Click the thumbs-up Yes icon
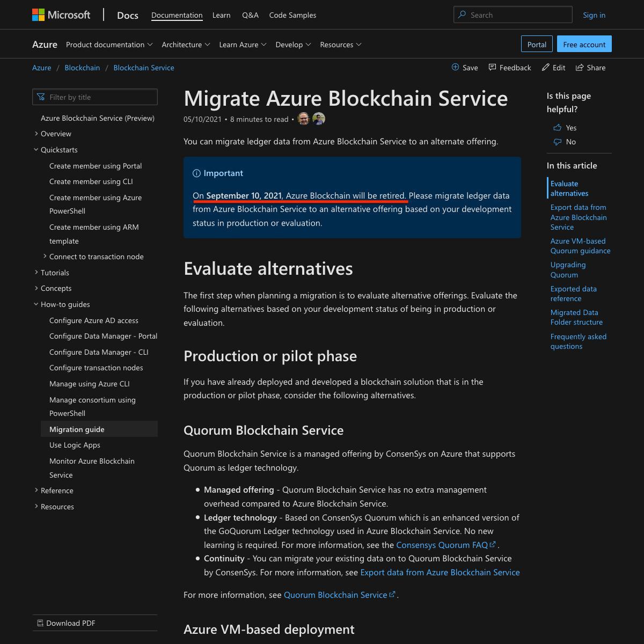644x644 pixels. 557,128
